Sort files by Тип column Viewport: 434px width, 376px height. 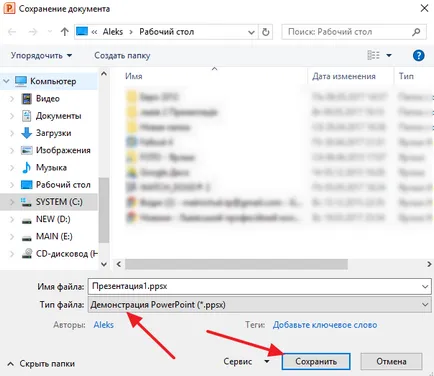click(406, 76)
